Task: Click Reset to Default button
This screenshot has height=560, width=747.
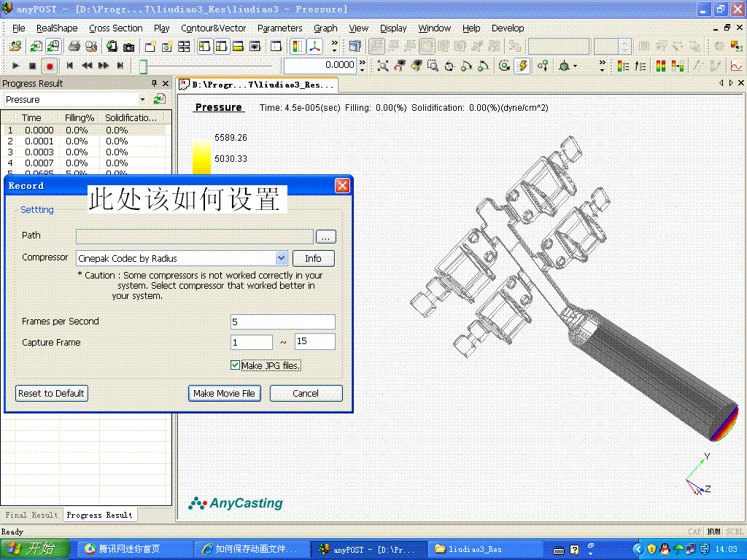Action: click(52, 393)
